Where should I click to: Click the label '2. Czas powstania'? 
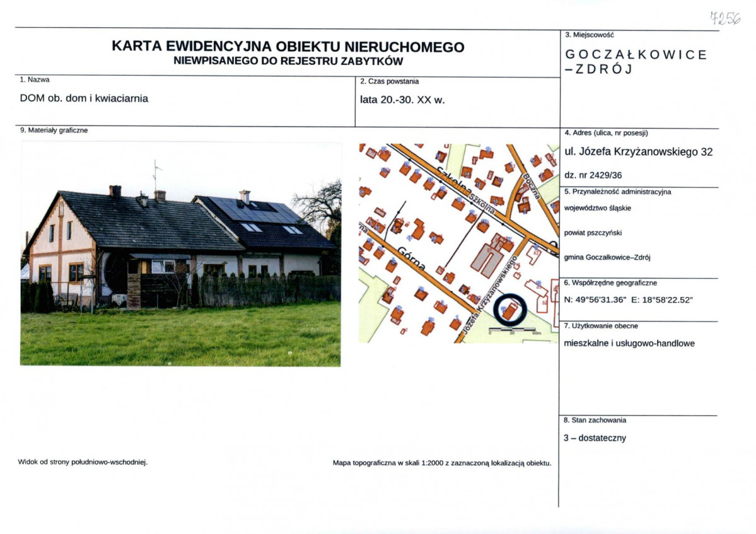pos(390,81)
